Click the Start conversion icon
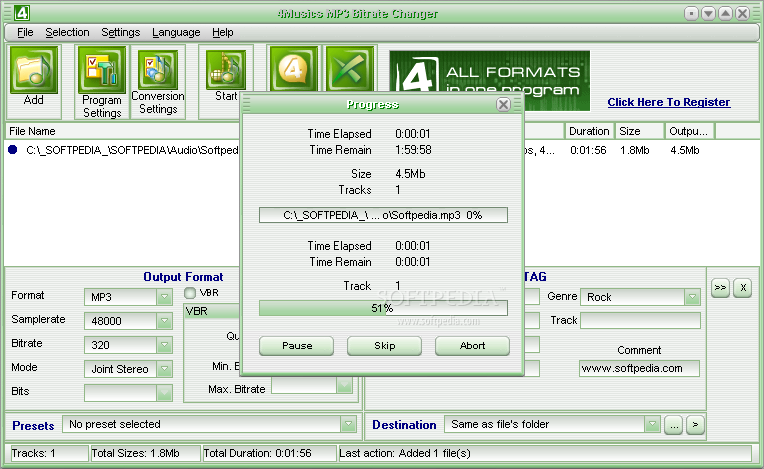This screenshot has height=469, width=764. (x=226, y=70)
